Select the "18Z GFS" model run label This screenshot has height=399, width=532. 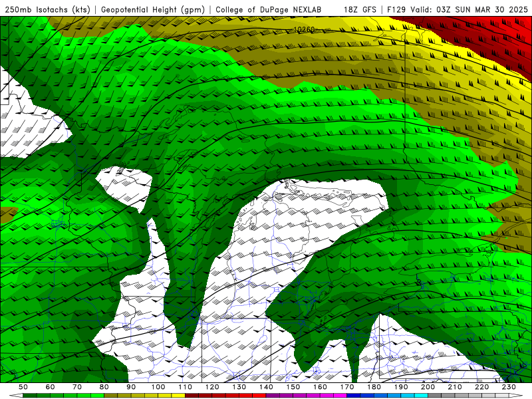[360, 9]
